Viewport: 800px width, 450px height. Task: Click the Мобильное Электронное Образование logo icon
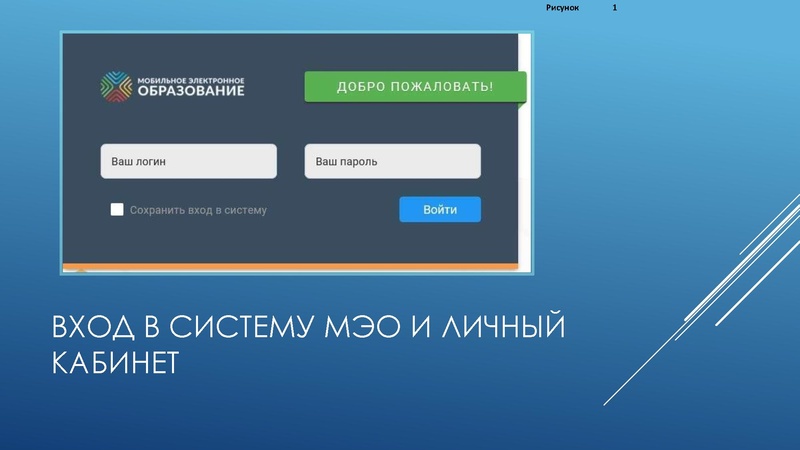tap(116, 87)
